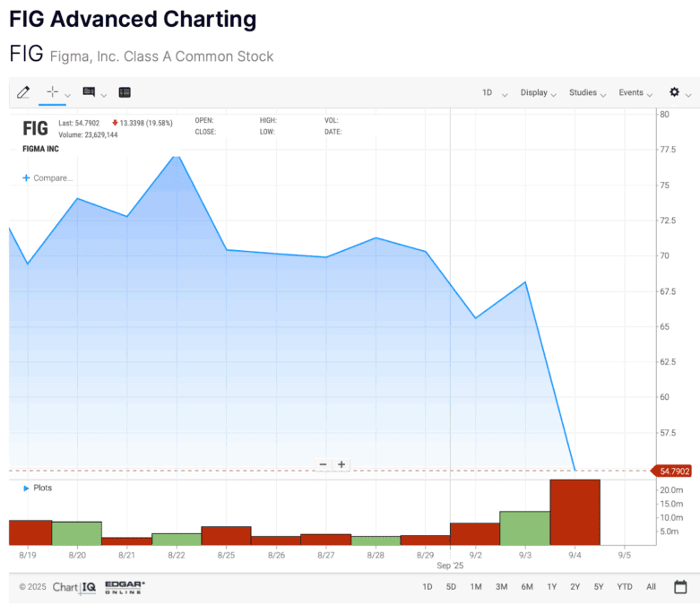Click the 9/4 red volume bar
Viewport: 700px width, 605px height.
pos(575,513)
